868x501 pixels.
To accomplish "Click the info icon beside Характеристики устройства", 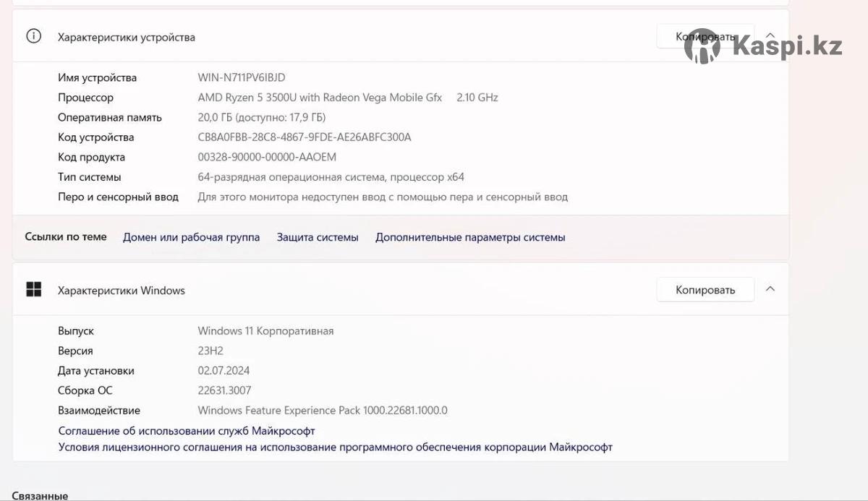I will (x=33, y=36).
